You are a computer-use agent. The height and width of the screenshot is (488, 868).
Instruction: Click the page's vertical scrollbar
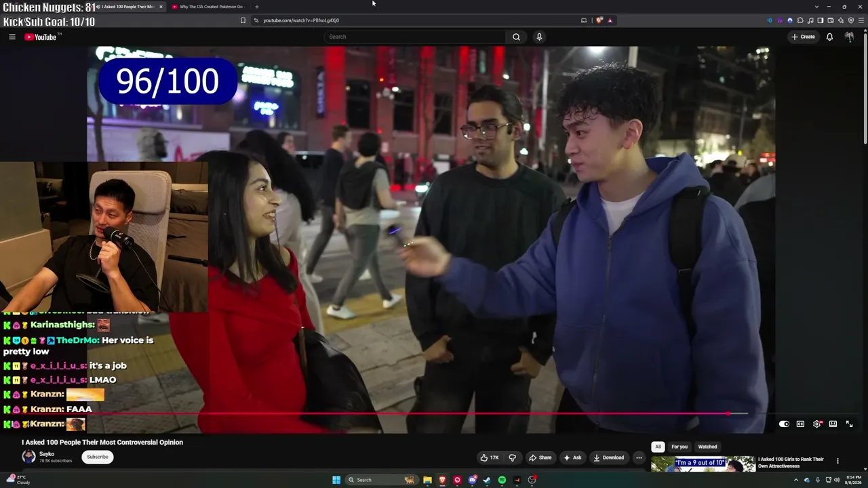click(865, 88)
